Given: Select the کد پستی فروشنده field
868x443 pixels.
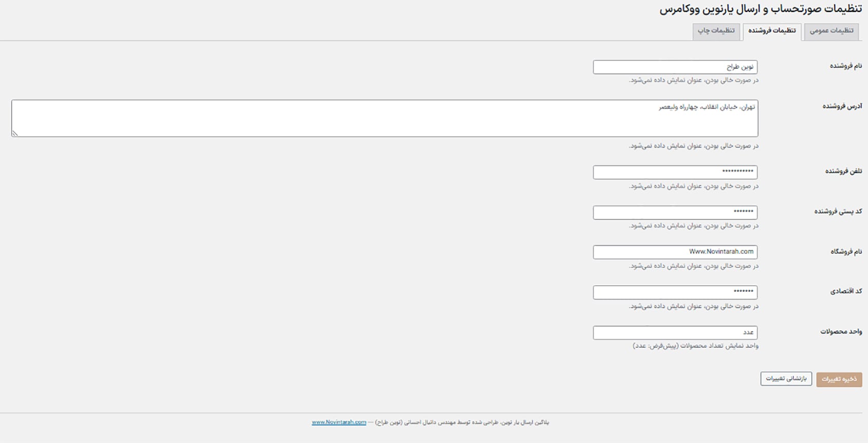Looking at the screenshot, I should (675, 212).
